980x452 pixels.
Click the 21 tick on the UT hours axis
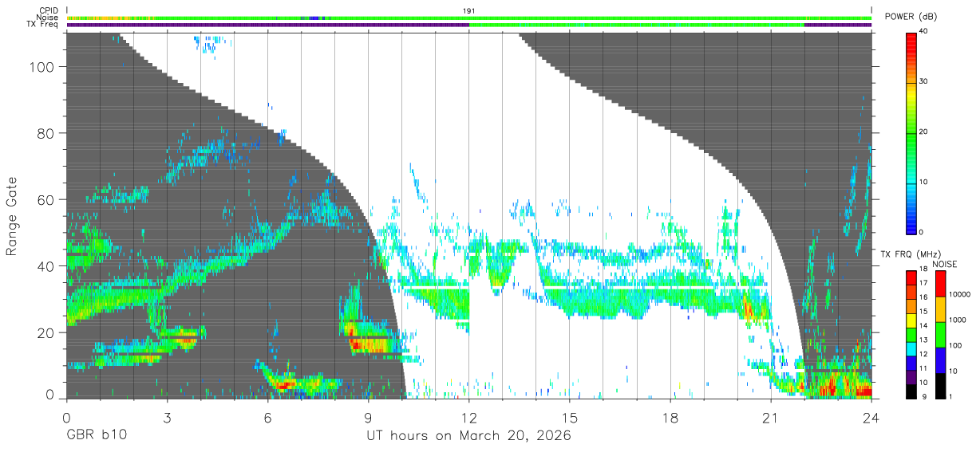pos(770,416)
